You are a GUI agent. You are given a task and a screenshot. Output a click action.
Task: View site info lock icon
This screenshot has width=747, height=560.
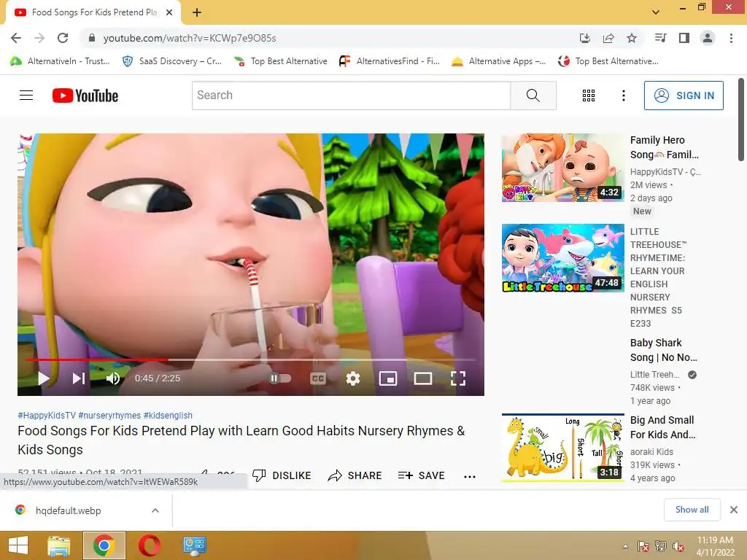click(92, 38)
